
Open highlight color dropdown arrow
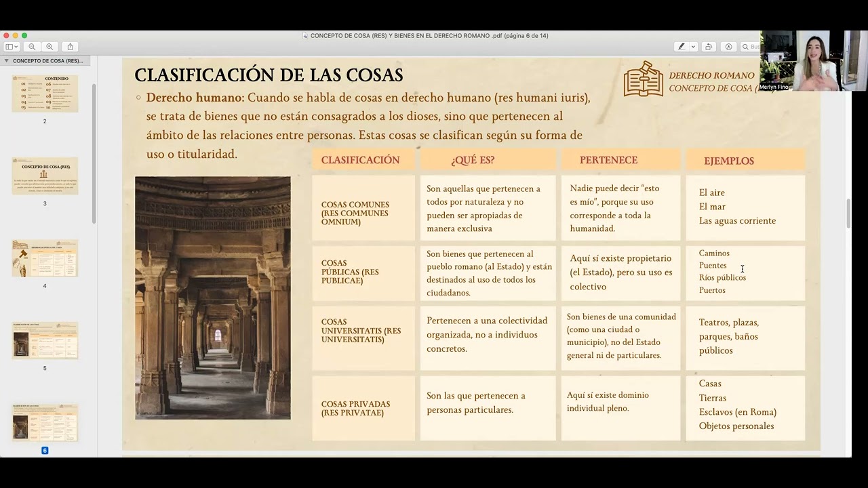[693, 47]
